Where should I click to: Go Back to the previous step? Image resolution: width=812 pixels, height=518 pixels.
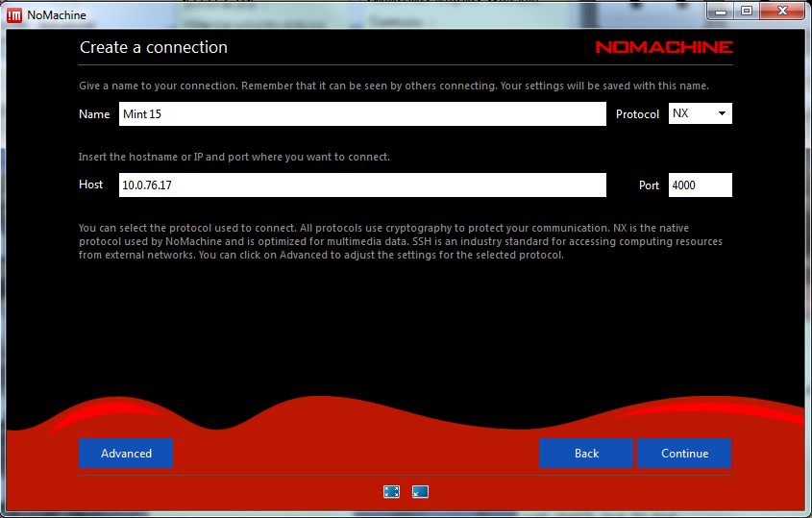coord(586,454)
